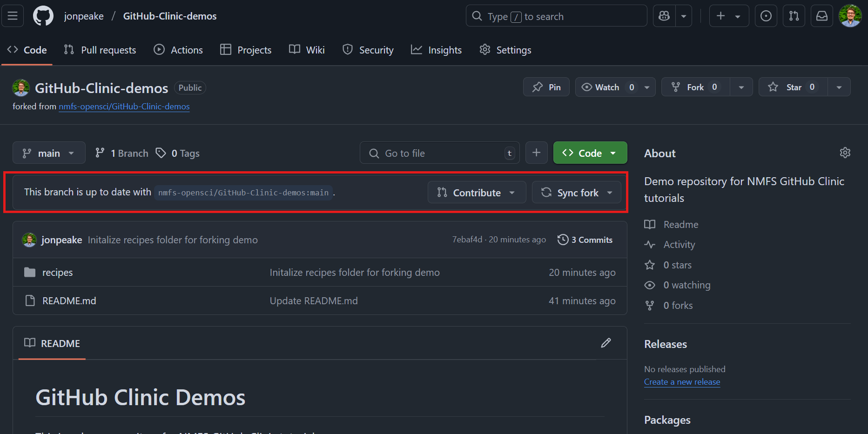
Task: Open the Packages heading link
Action: 667,420
